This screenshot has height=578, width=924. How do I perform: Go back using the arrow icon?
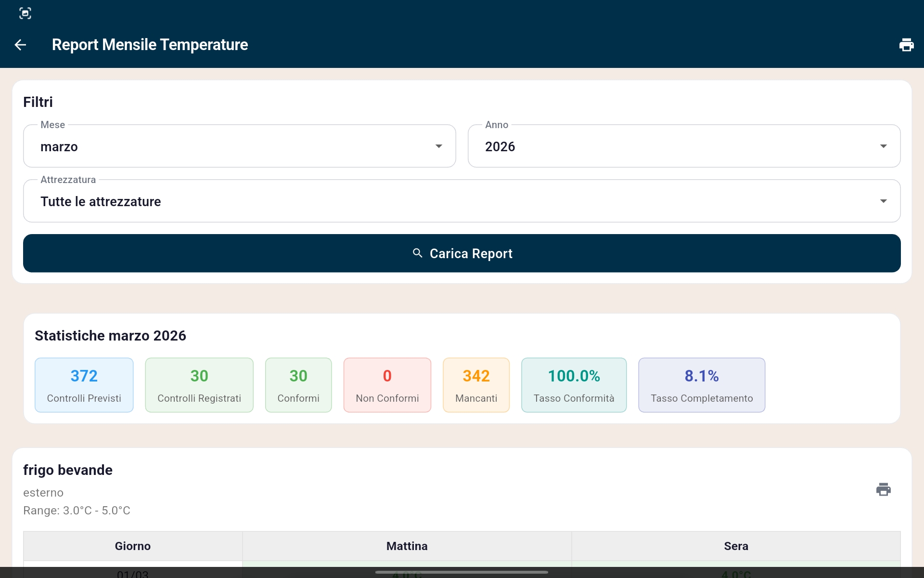click(20, 45)
